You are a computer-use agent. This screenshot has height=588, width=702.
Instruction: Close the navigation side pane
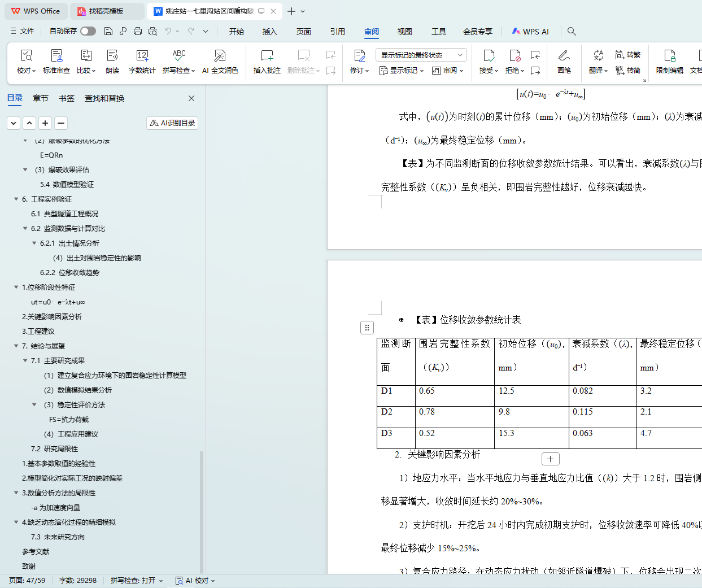(x=191, y=98)
